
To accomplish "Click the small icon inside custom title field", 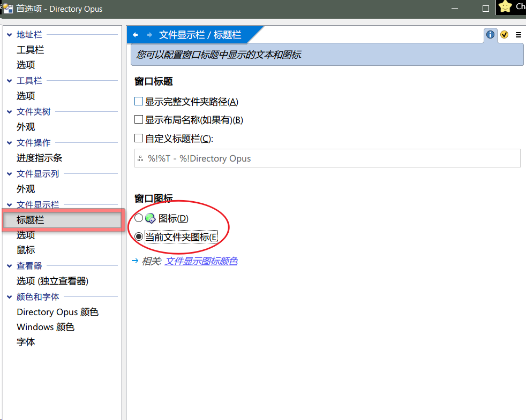I will [x=140, y=158].
